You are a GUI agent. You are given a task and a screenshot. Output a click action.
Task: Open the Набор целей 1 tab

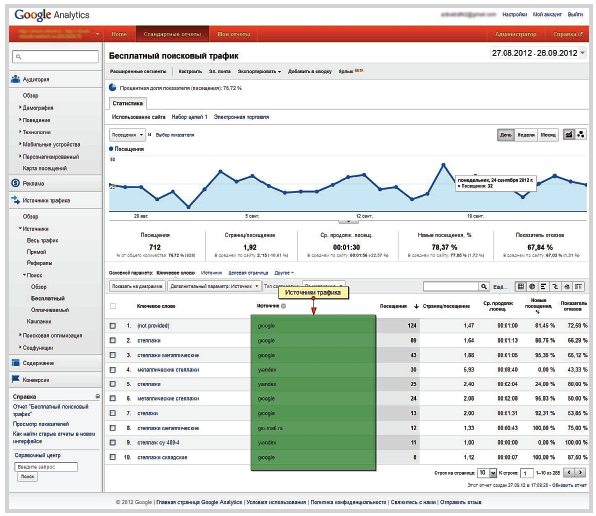coord(189,117)
